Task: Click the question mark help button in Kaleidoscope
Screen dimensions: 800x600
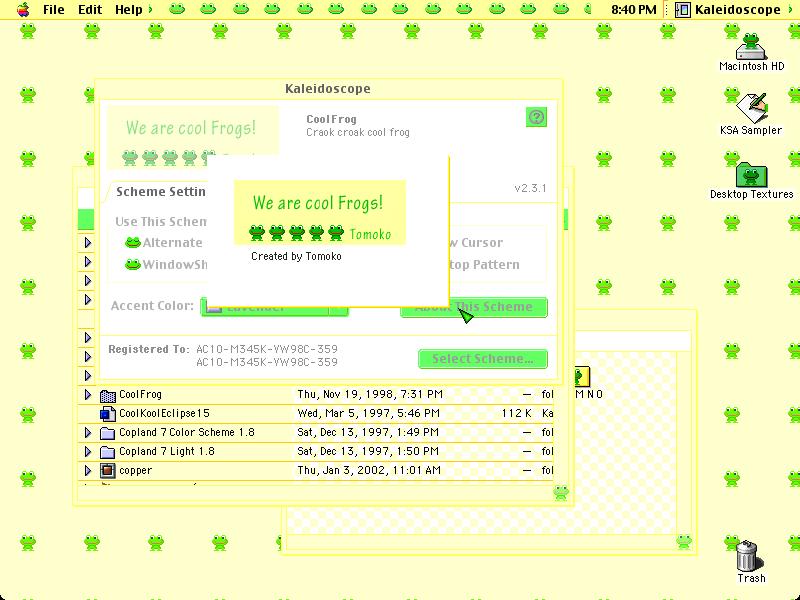Action: pos(536,117)
